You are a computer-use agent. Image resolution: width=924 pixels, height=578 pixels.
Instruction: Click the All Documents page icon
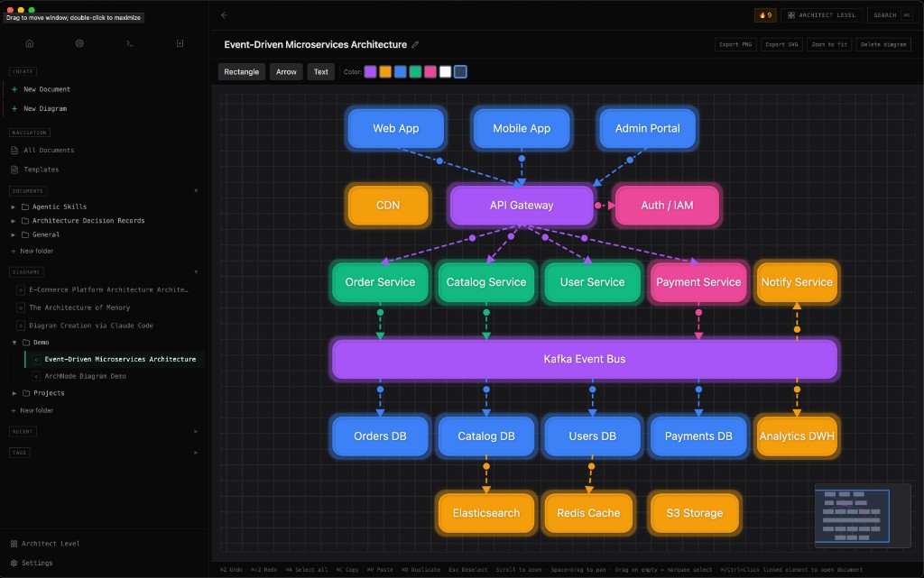pos(14,150)
